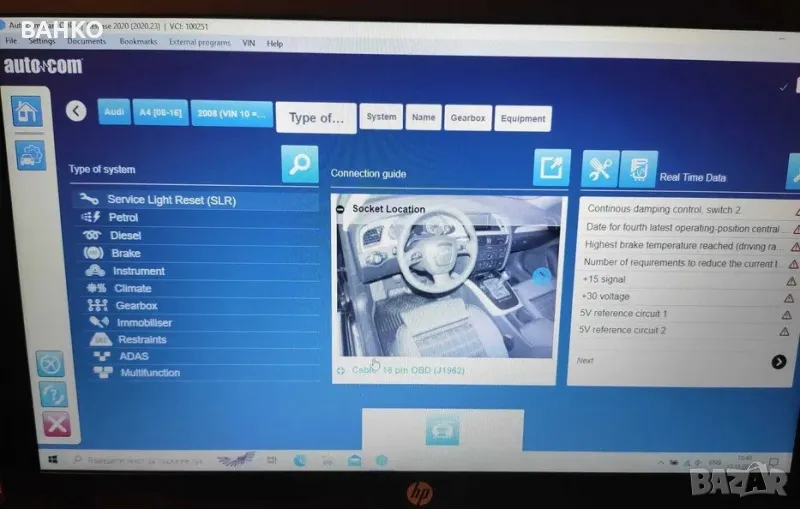Screen dimensions: 800x509
Task: Open the Settings menu
Action: coord(42,41)
